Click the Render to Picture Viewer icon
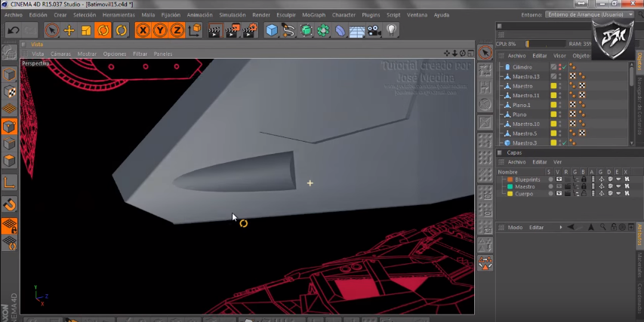The width and height of the screenshot is (644, 322). coord(232,30)
